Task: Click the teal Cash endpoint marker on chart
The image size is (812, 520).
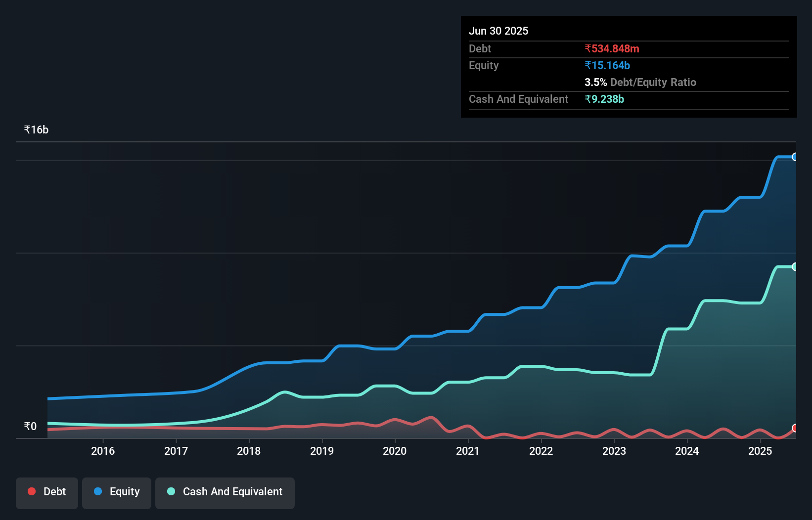Action: (x=795, y=267)
